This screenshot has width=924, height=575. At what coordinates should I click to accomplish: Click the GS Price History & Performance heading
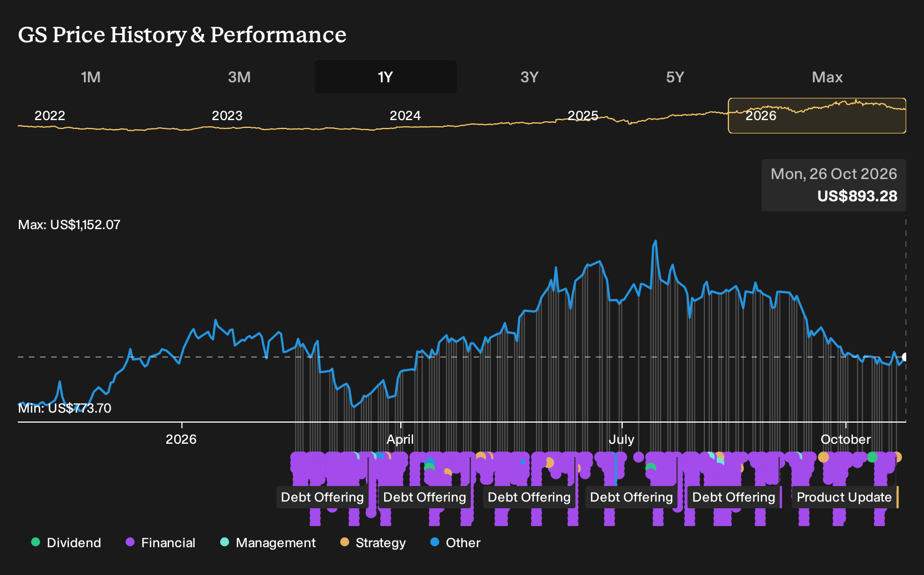(x=182, y=34)
